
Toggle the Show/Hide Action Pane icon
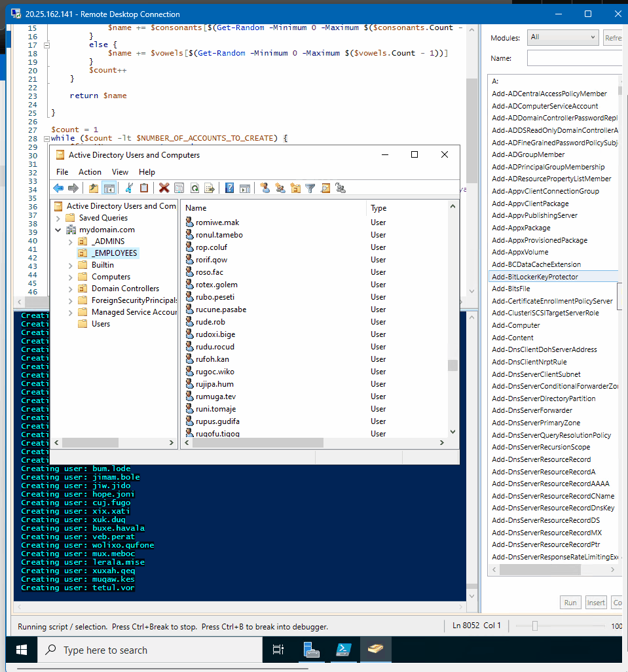pyautogui.click(x=245, y=188)
